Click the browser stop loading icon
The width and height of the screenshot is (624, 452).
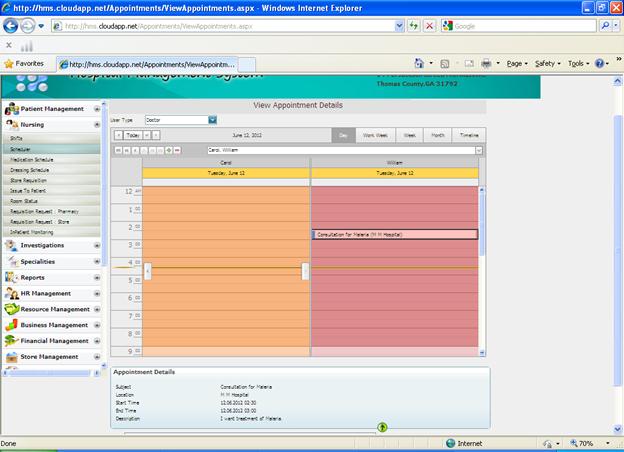[430, 26]
